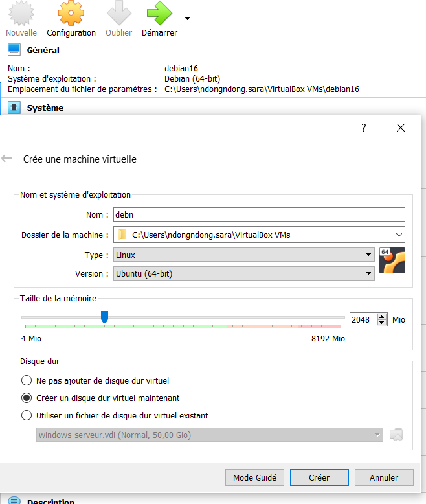Click the blue memory size slider handle
The width and height of the screenshot is (426, 504).
[104, 317]
